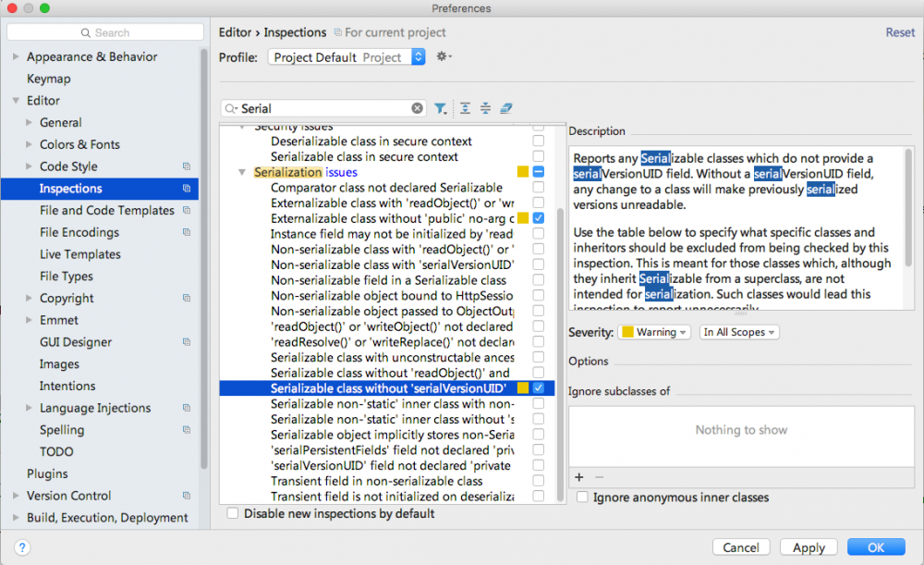The height and width of the screenshot is (565, 924).
Task: Expand Appearance & Behavior section
Action: pyautogui.click(x=16, y=56)
